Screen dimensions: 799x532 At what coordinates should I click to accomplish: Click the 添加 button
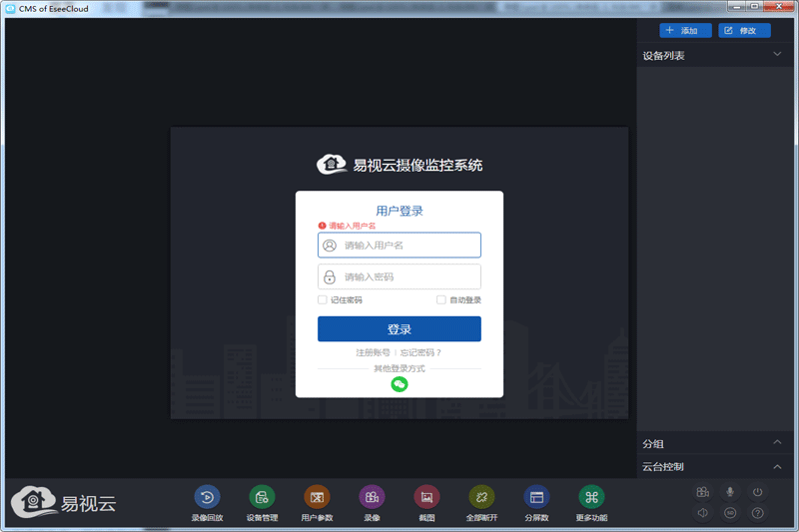(x=685, y=30)
